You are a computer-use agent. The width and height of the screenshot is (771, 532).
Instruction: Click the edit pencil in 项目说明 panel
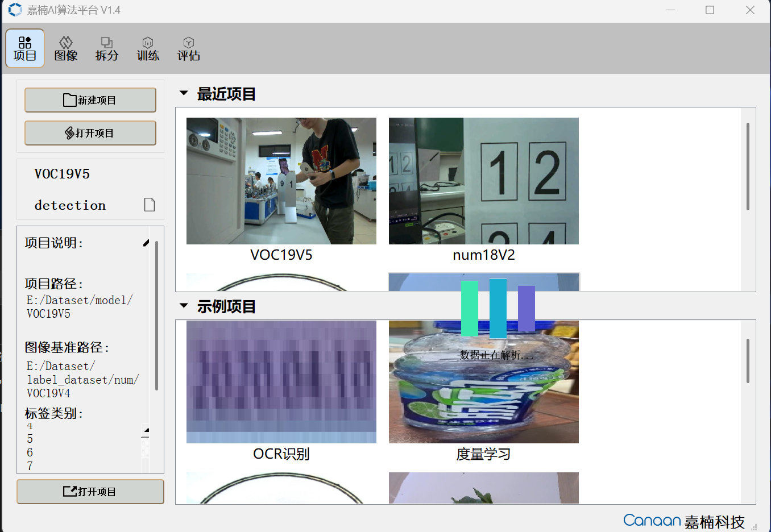pyautogui.click(x=146, y=243)
